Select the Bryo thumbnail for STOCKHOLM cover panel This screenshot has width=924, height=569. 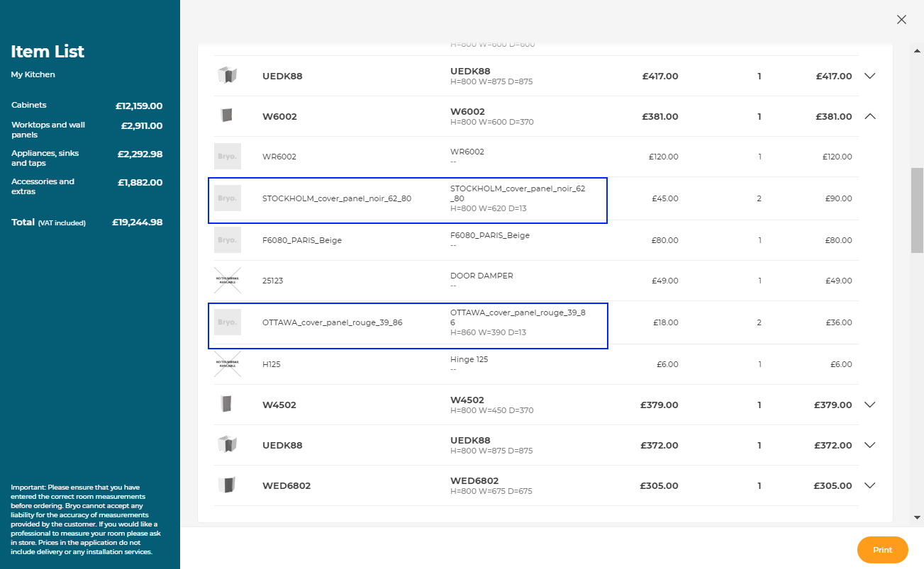coord(228,198)
